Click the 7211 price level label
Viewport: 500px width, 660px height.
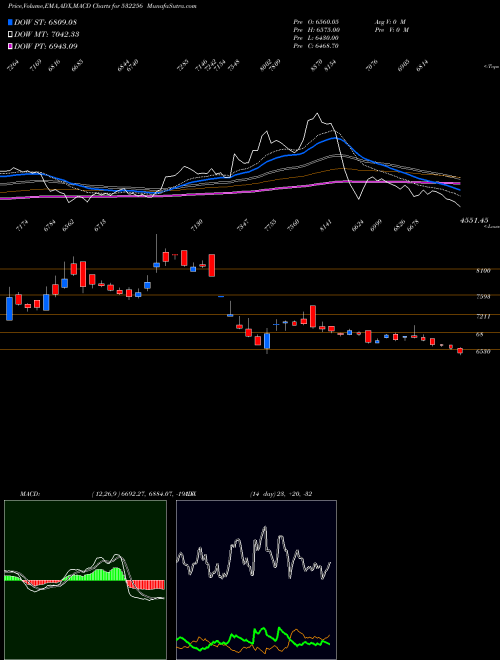click(x=483, y=316)
